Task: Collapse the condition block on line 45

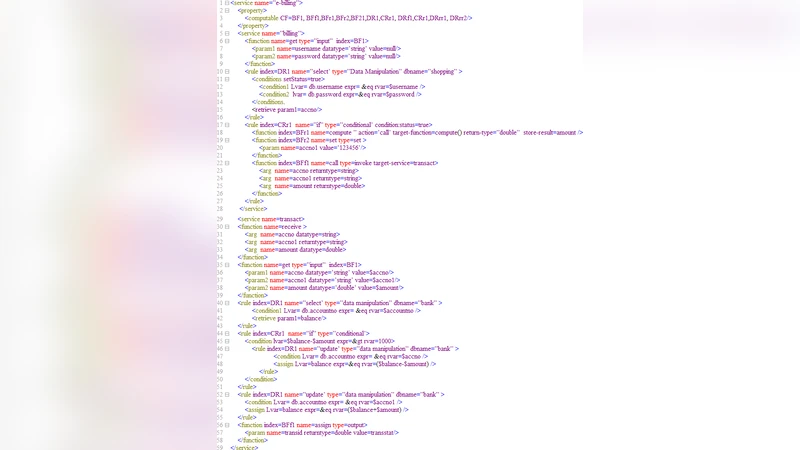Action: [227, 340]
